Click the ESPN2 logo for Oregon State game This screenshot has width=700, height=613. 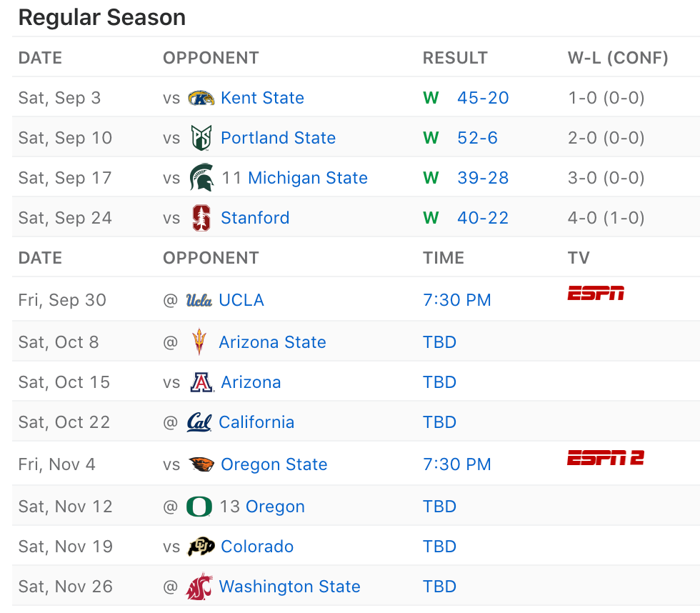coord(606,458)
